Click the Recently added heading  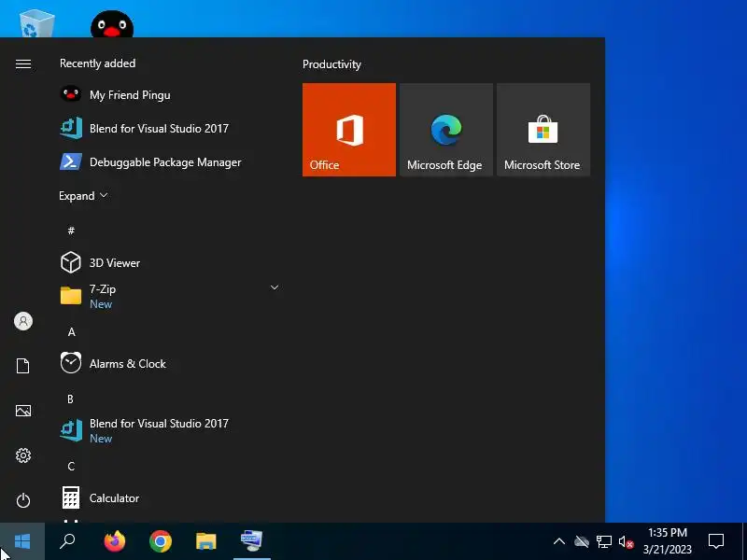click(x=97, y=63)
